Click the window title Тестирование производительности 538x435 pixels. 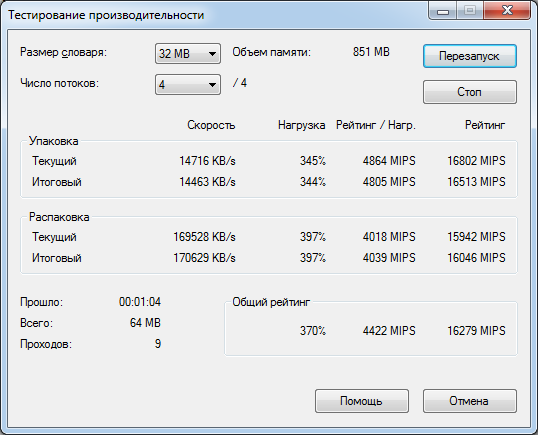click(x=106, y=15)
